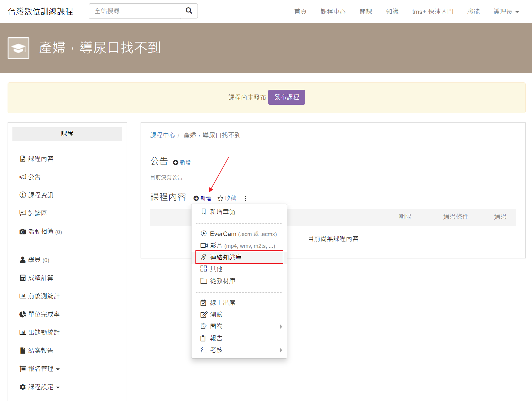The height and width of the screenshot is (406, 532).
Task: Click the grid icon for 其他
Action: pyautogui.click(x=204, y=269)
